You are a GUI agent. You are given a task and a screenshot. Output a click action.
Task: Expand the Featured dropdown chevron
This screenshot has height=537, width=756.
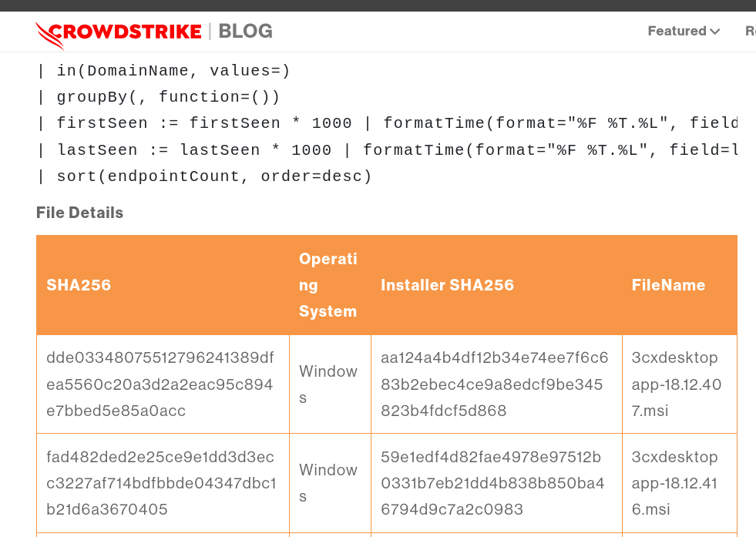coord(715,32)
